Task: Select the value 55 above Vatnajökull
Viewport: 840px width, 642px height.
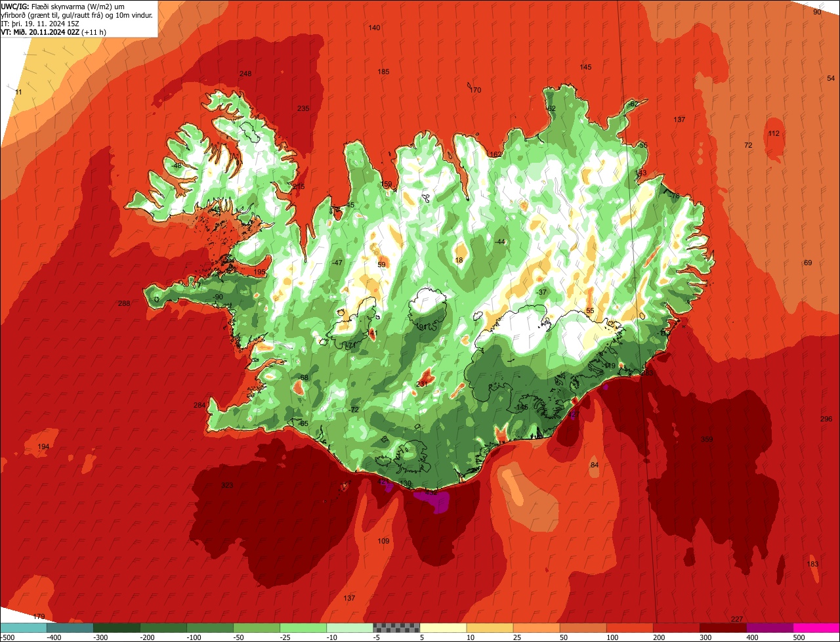Action: (590, 310)
